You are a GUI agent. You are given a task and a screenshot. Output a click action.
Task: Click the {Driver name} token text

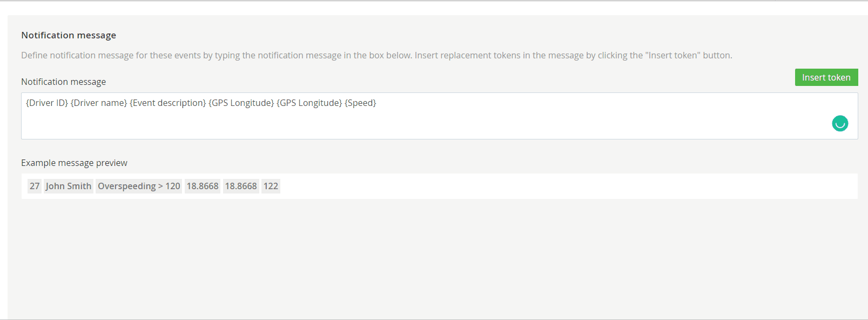[x=99, y=103]
